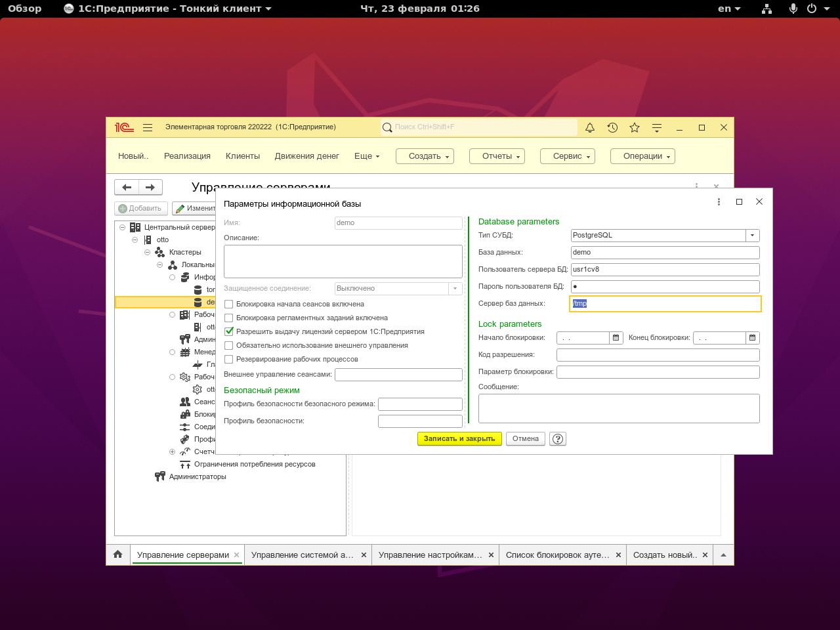The height and width of the screenshot is (630, 840).
Task: Open Защищенное соединение dropdown arrow
Action: (x=455, y=289)
